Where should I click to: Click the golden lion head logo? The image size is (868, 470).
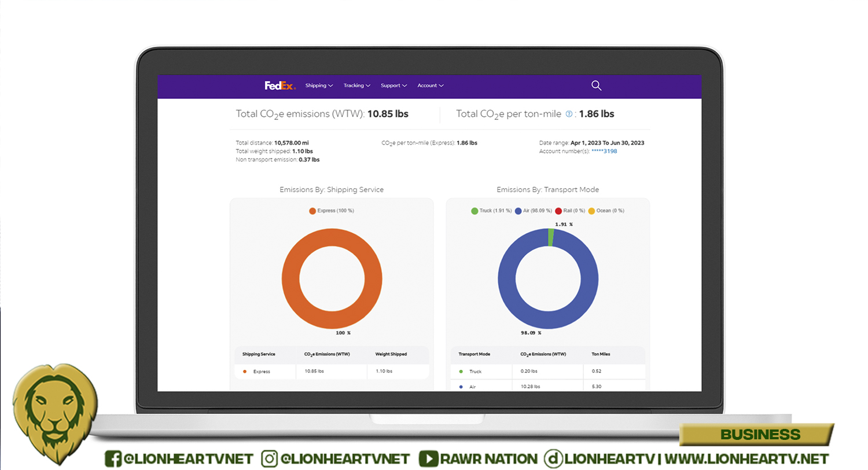pyautogui.click(x=55, y=408)
